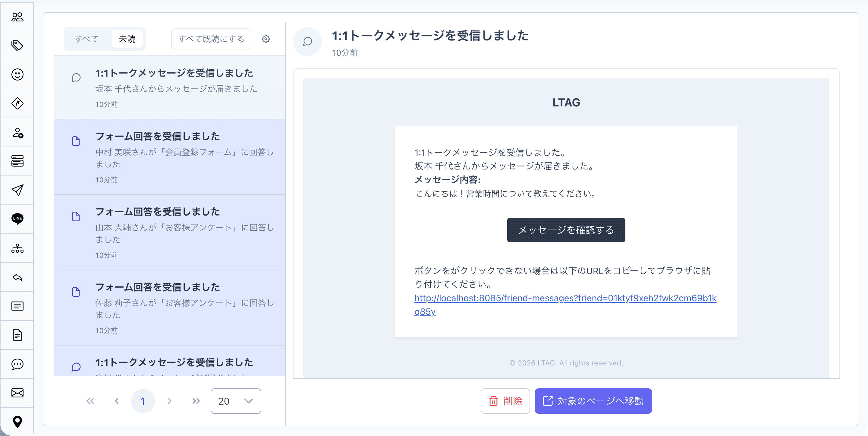
Task: Open the stacked rows sidebar icon
Action: [17, 161]
